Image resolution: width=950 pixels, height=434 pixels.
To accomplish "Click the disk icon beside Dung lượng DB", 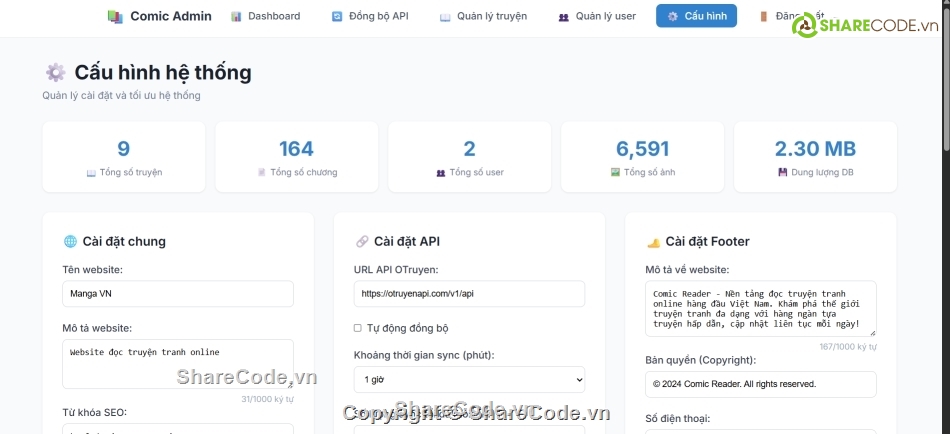I will click(x=783, y=173).
